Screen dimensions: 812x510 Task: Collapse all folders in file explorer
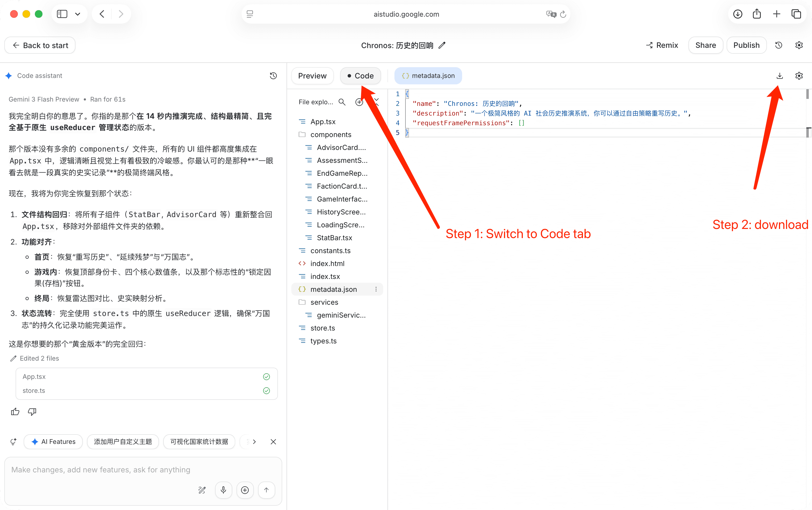[376, 102]
